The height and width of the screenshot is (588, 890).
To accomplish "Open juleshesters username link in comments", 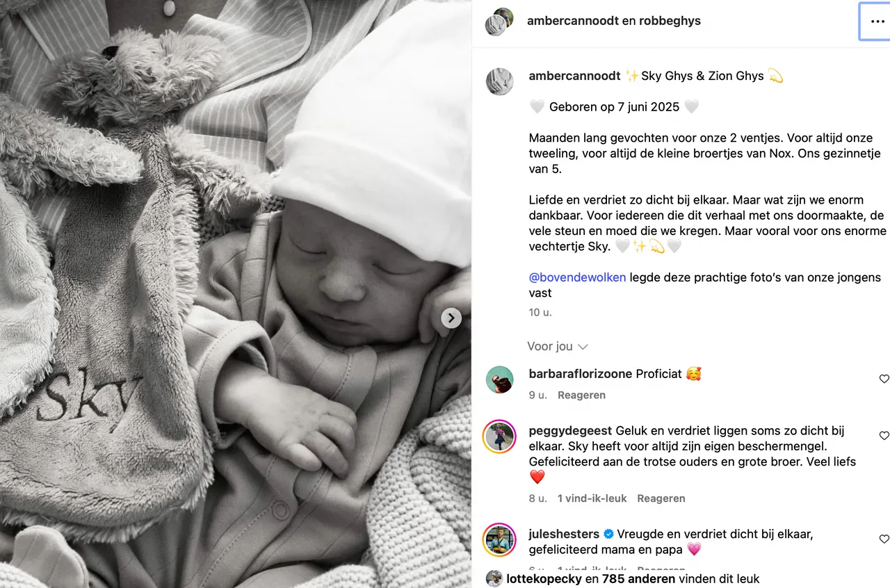I will tap(564, 534).
